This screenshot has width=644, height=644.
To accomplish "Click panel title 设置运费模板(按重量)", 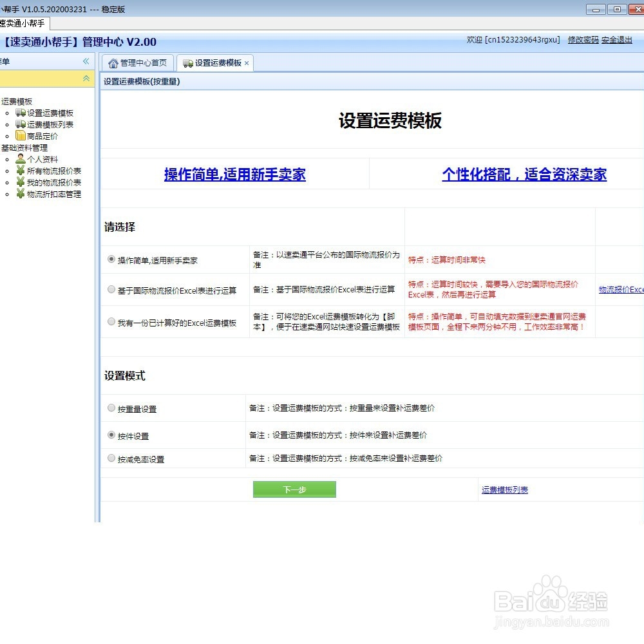I will 142,81.
